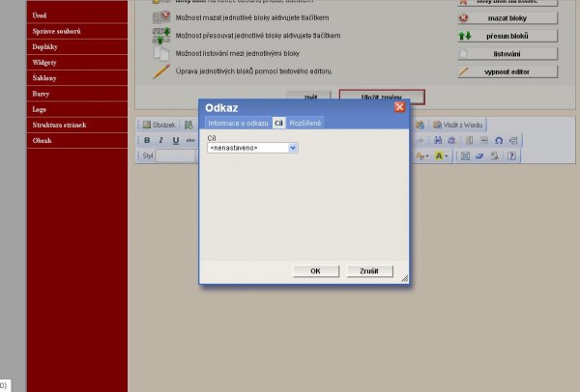Image resolution: width=580 pixels, height=392 pixels.
Task: Switch to the Rozšířené tab
Action: (x=305, y=124)
